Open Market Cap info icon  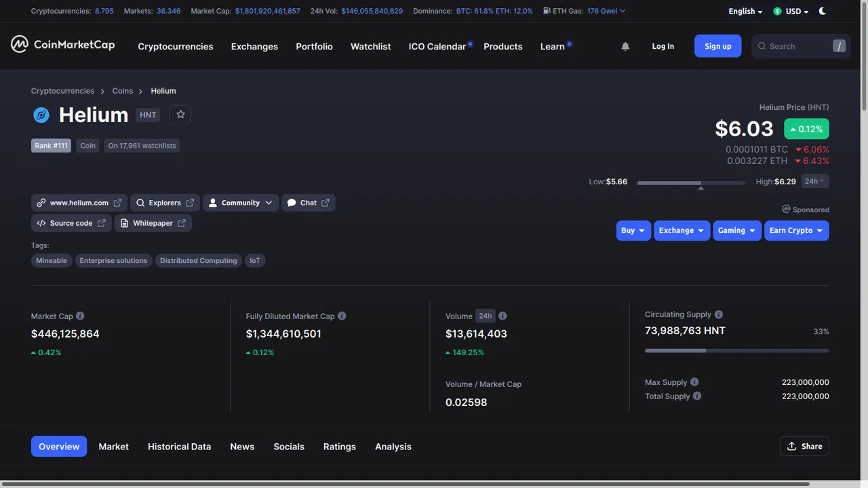(80, 316)
